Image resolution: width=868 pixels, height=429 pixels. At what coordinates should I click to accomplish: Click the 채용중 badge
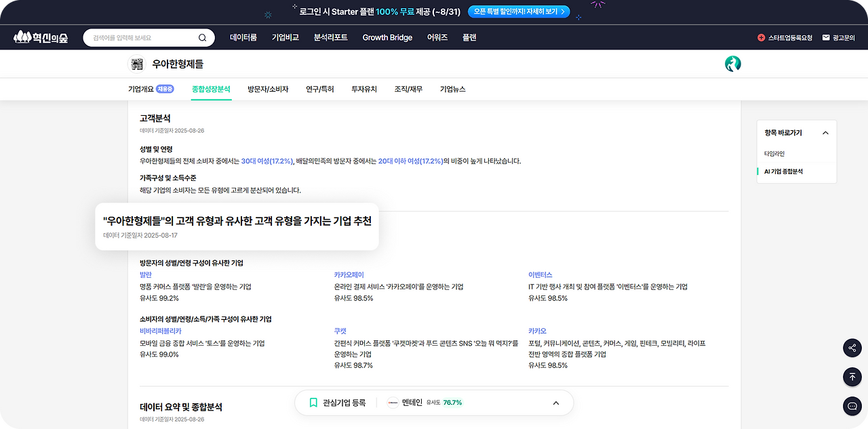click(165, 89)
